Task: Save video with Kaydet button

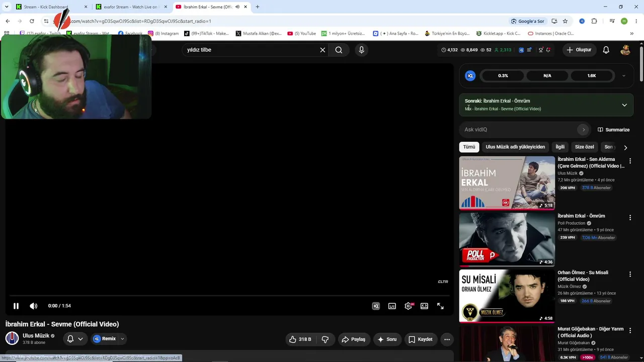Action: coord(421,339)
